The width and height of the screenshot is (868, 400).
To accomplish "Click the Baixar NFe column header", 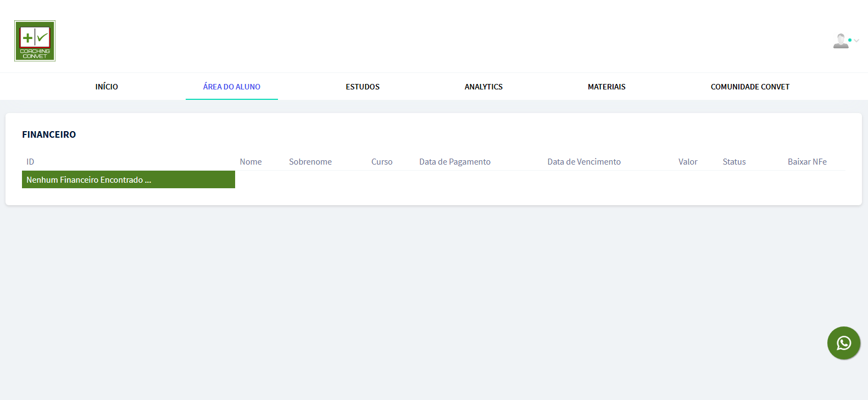I will tap(807, 162).
